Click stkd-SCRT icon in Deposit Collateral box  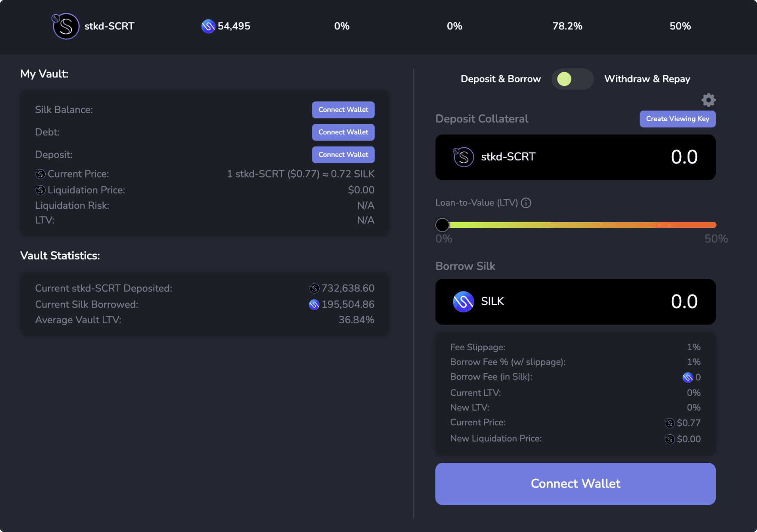point(463,157)
